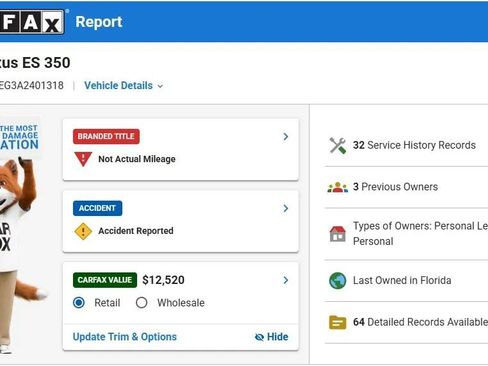Click the Previous Owners people icon
This screenshot has height=366, width=488.
[x=338, y=187]
